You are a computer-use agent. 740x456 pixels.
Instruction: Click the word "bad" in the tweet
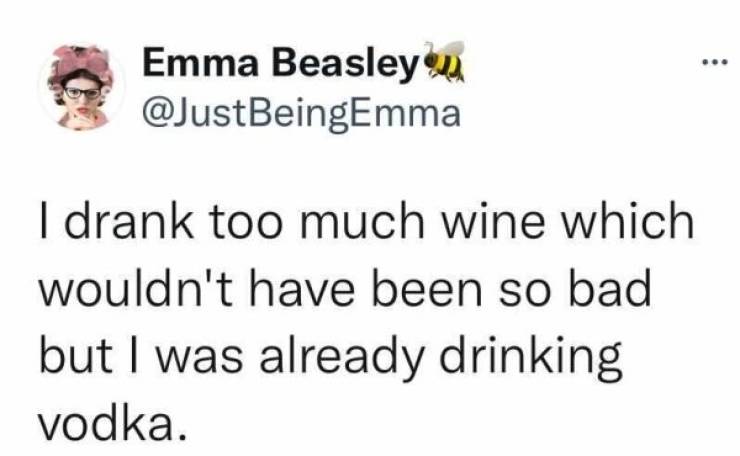click(x=608, y=290)
